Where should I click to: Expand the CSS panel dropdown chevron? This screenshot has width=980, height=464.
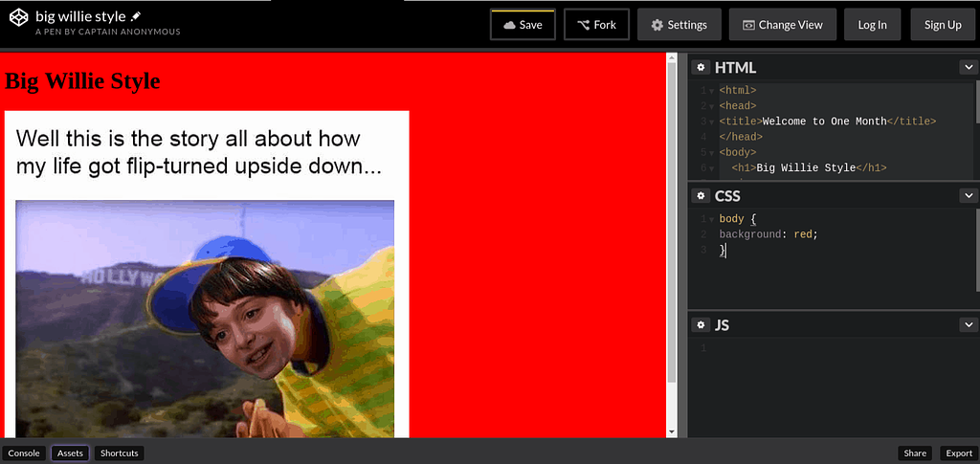pyautogui.click(x=969, y=196)
